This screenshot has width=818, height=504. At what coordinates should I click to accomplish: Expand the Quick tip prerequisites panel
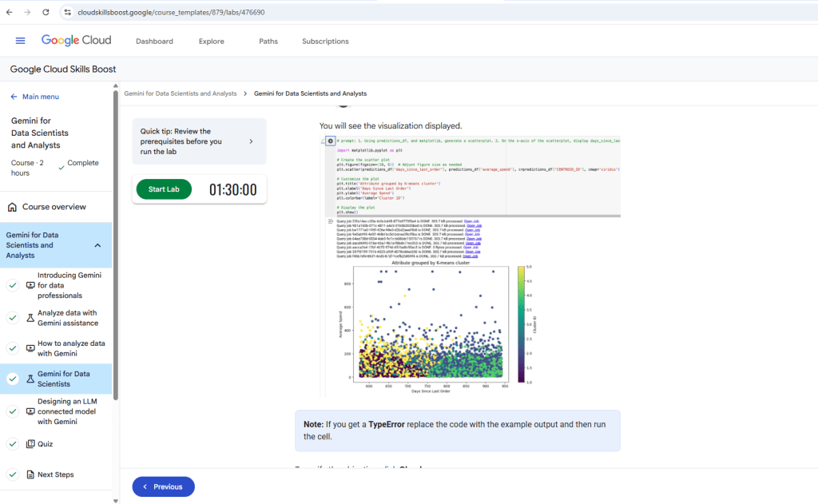point(251,141)
